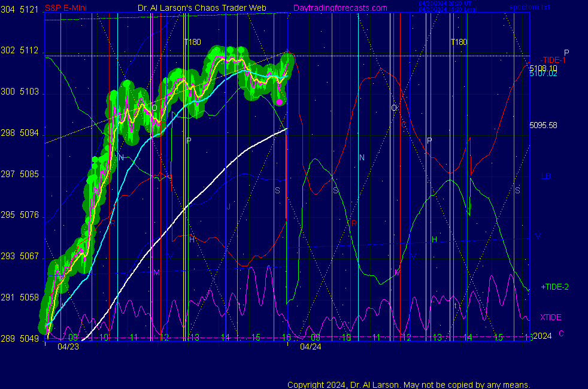Click the 5067 price axis label

click(x=29, y=256)
